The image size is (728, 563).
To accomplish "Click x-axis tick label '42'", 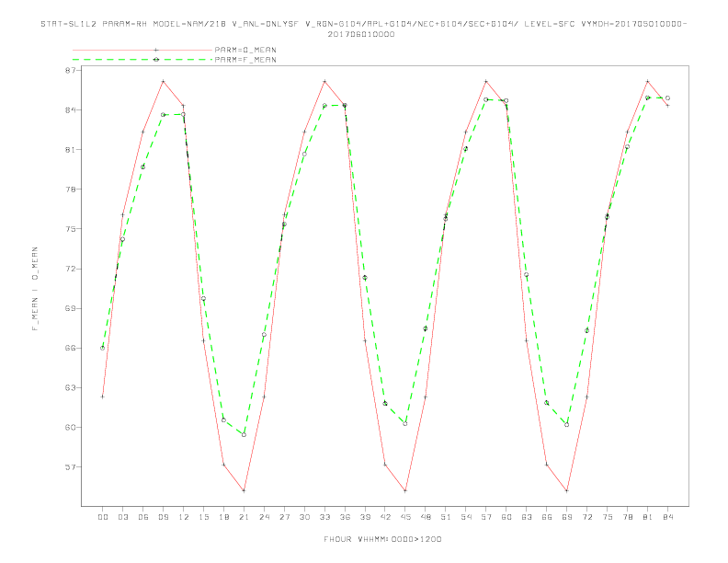I will pyautogui.click(x=385, y=517).
